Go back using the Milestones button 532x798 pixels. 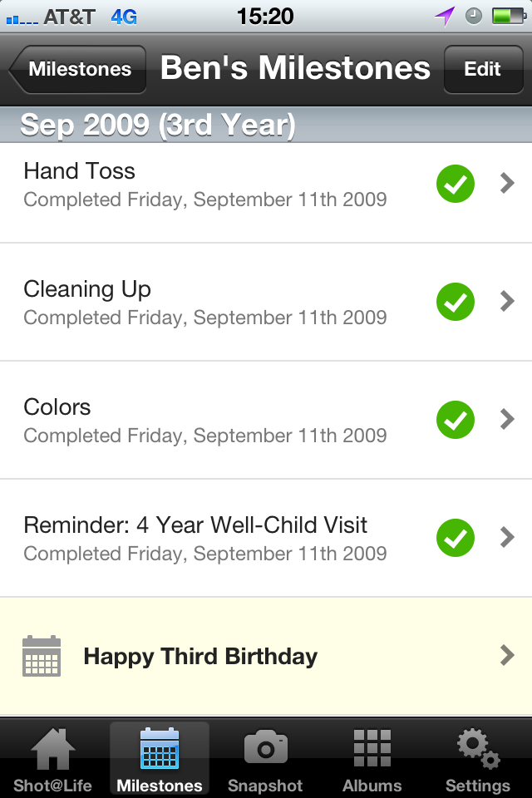(78, 69)
